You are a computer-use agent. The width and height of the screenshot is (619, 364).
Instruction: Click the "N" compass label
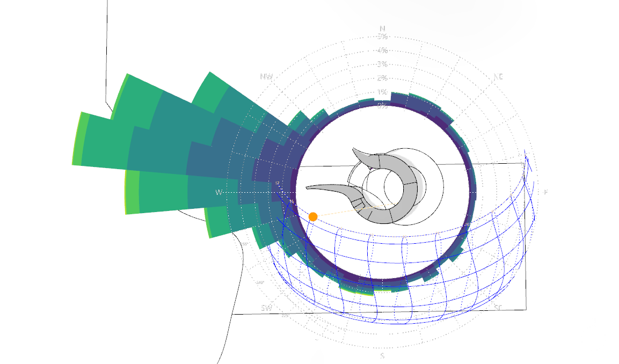click(382, 29)
